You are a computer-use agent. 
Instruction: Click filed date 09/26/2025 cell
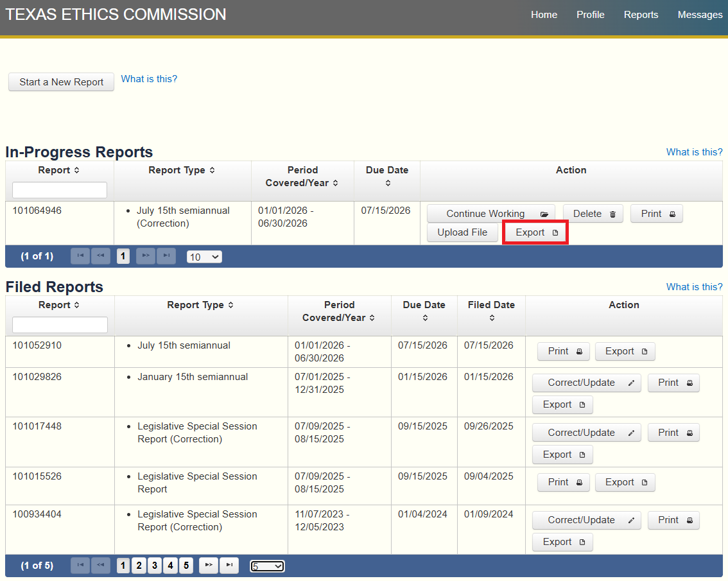(491, 442)
